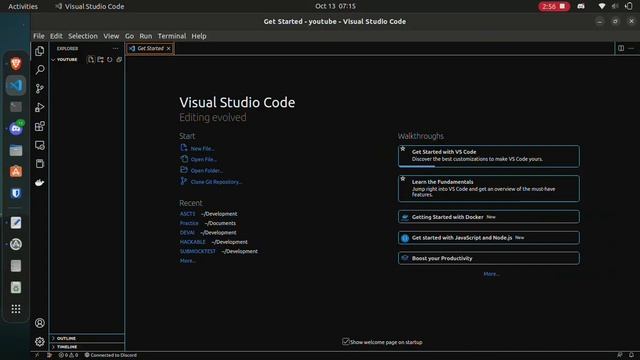This screenshot has height=360, width=640.
Task: Open the Search view in activity bar
Action: click(40, 69)
